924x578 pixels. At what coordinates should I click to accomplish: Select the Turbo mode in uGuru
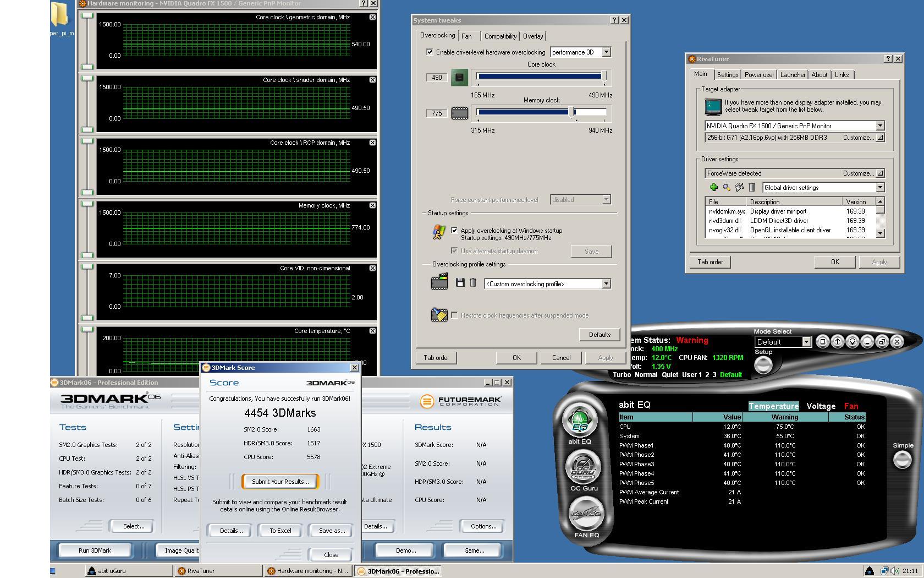pos(621,374)
